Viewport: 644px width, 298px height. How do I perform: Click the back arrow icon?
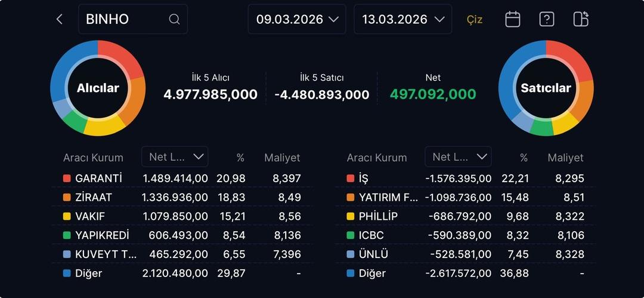[x=59, y=19]
